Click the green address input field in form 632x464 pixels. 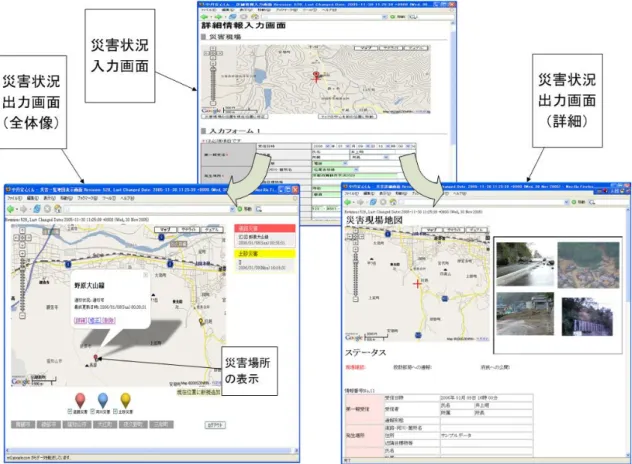[x=357, y=175]
